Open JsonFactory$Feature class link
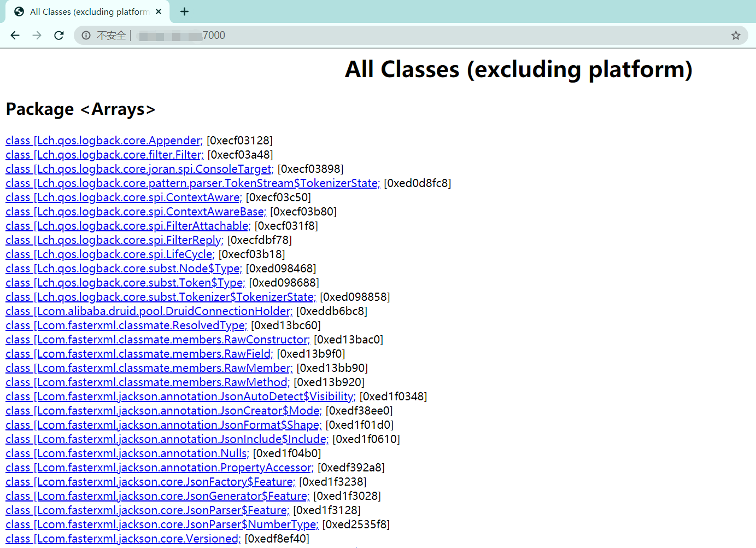The width and height of the screenshot is (756, 548). (150, 482)
